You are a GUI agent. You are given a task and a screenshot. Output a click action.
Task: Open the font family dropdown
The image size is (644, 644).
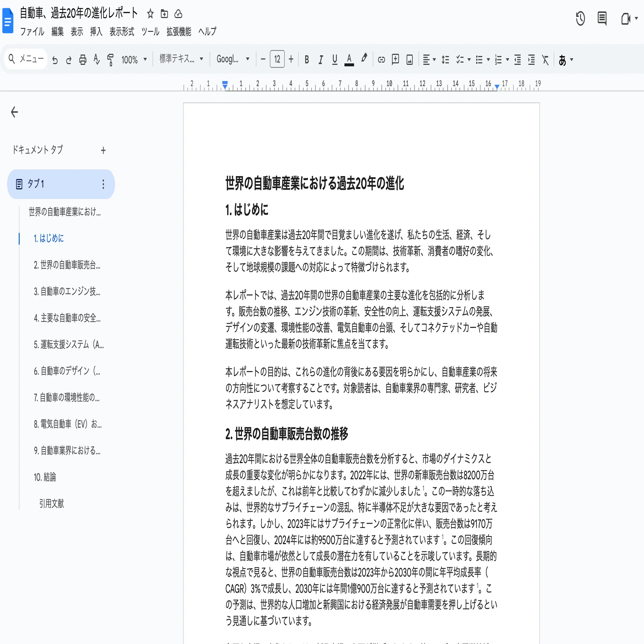(233, 59)
